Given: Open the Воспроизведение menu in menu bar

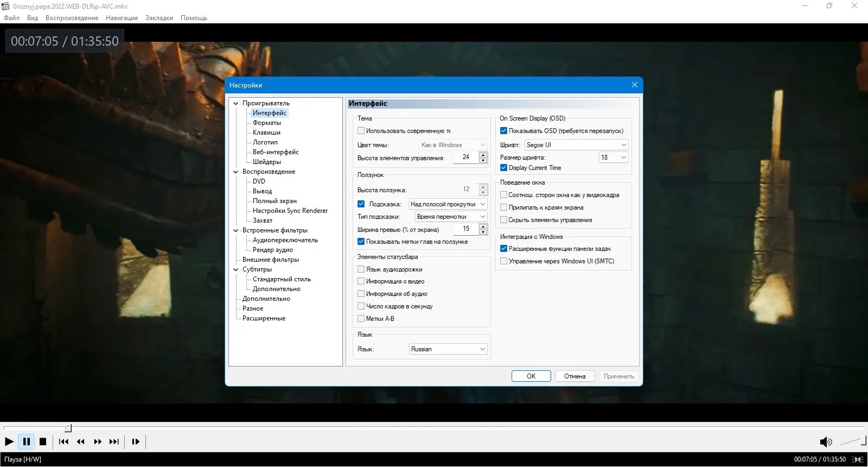Looking at the screenshot, I should (x=72, y=18).
